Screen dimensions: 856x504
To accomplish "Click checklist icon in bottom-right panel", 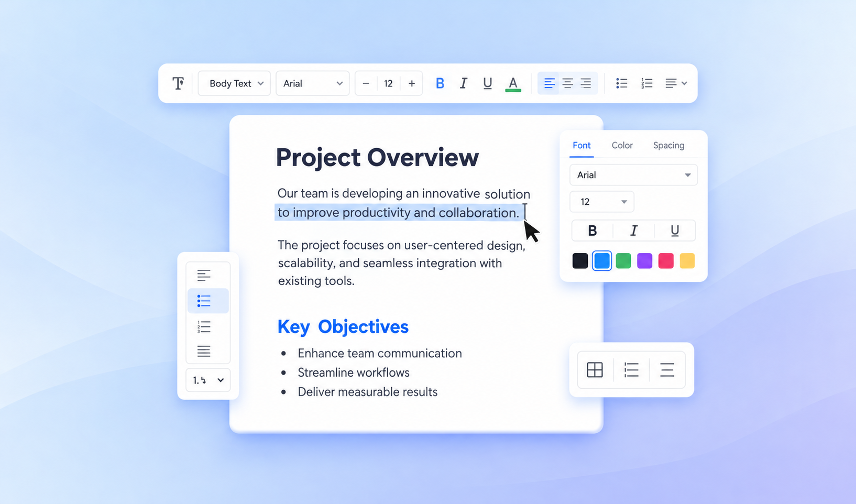I will 631,370.
